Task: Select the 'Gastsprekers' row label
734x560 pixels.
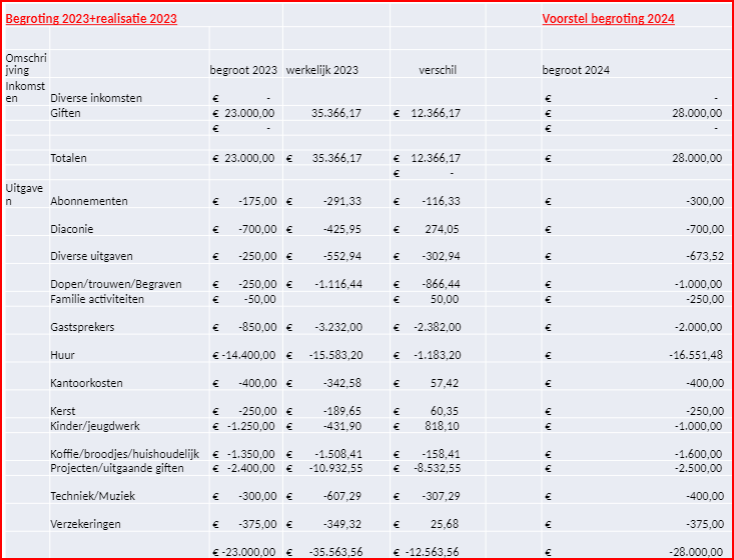Action: click(82, 327)
